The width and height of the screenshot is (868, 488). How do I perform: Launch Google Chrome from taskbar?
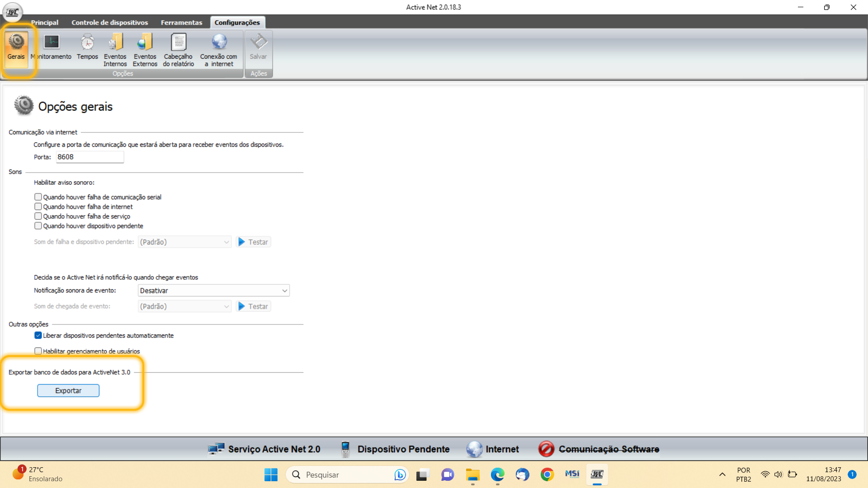547,475
